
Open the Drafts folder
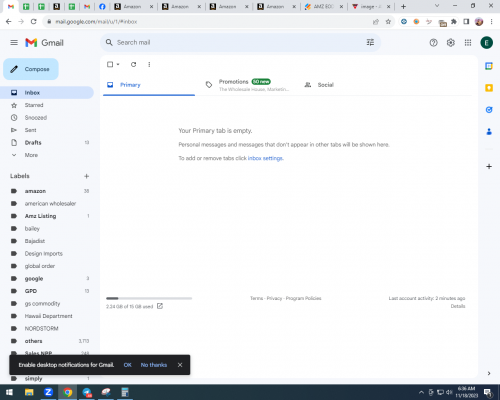47,143
